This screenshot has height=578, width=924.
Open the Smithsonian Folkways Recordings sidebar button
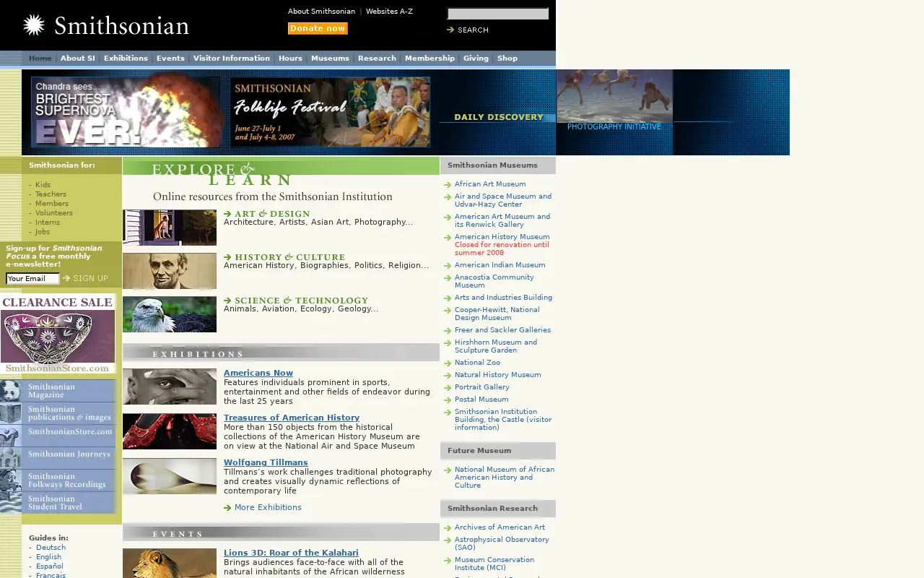tap(58, 480)
